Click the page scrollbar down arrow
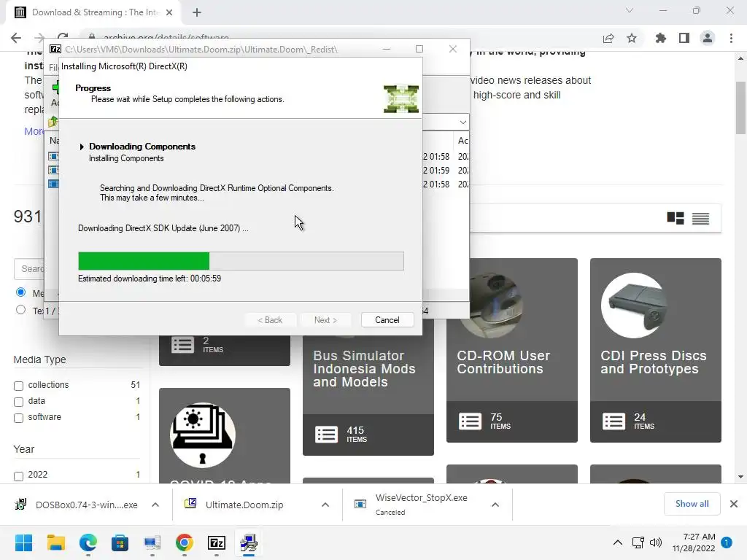This screenshot has height=560, width=747. tap(740, 477)
